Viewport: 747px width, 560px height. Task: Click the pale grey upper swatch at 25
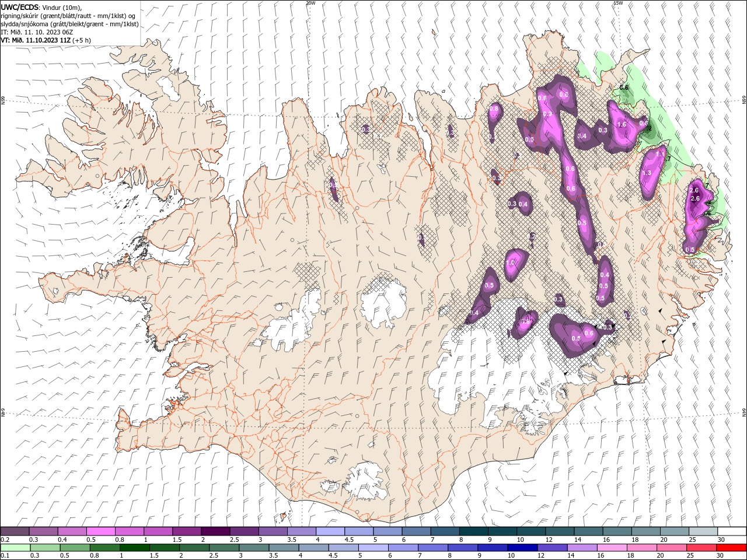(x=702, y=531)
